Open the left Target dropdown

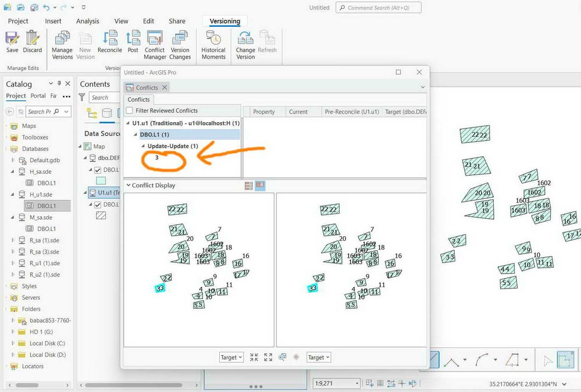231,357
